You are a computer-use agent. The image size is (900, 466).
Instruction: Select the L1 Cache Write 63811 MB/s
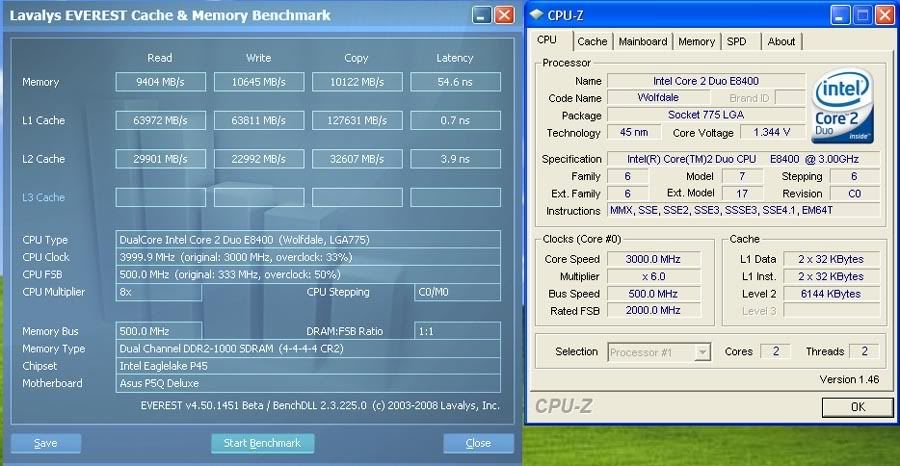(x=259, y=121)
